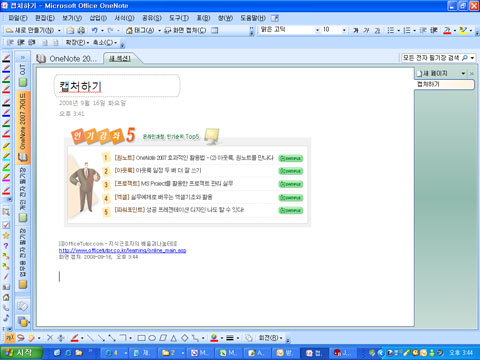The height and width of the screenshot is (360, 480).
Task: Click the Windows 시작 start button
Action: point(22,352)
